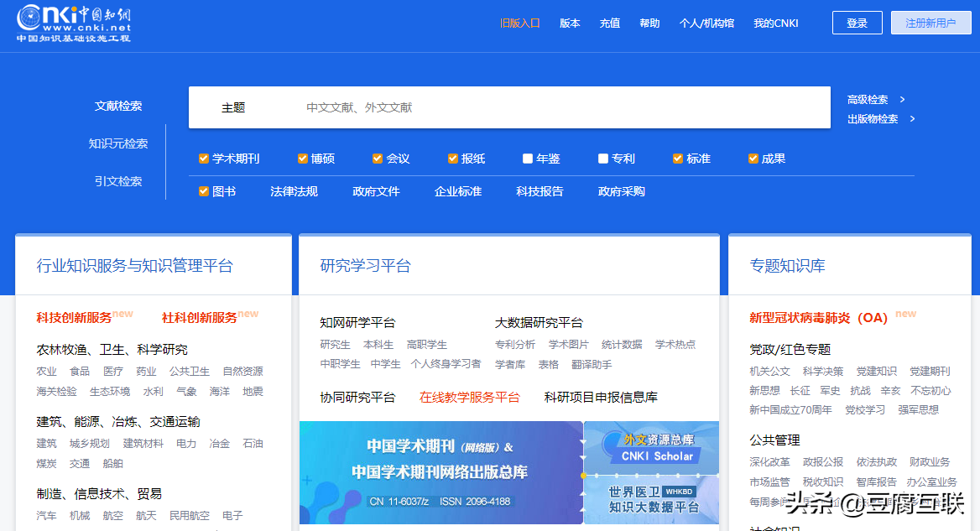This screenshot has width=980, height=531.
Task: Open the 学术热点 link
Action: tap(675, 344)
